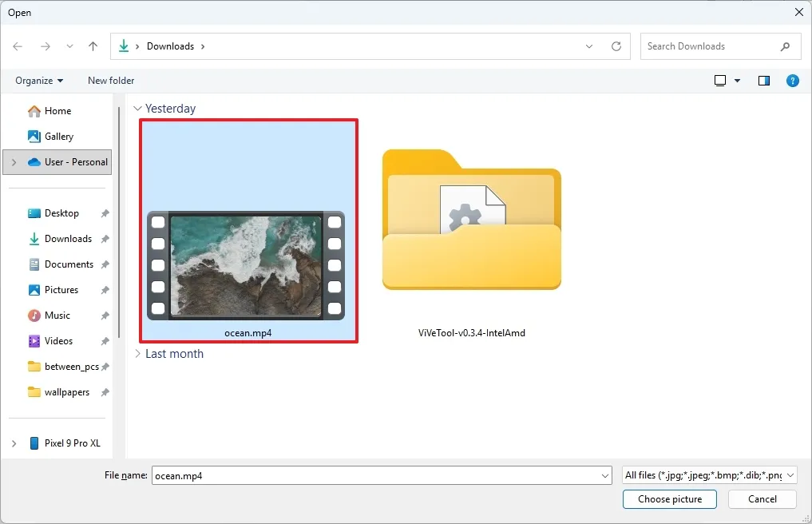Open the help for this dialog
This screenshot has height=524, width=812.
(x=792, y=80)
